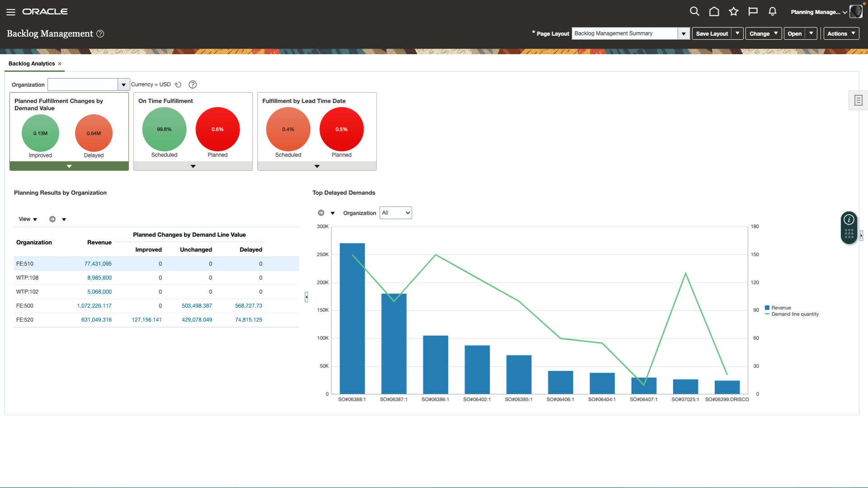Click the flag icon in the top navigation
Screen dimensions: 868x488
coord(752,12)
